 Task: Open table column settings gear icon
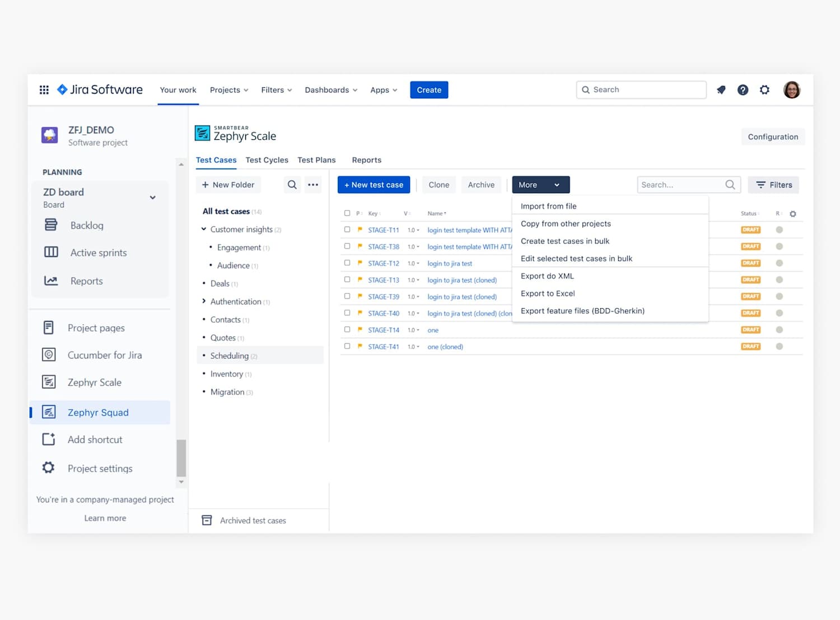(x=793, y=214)
